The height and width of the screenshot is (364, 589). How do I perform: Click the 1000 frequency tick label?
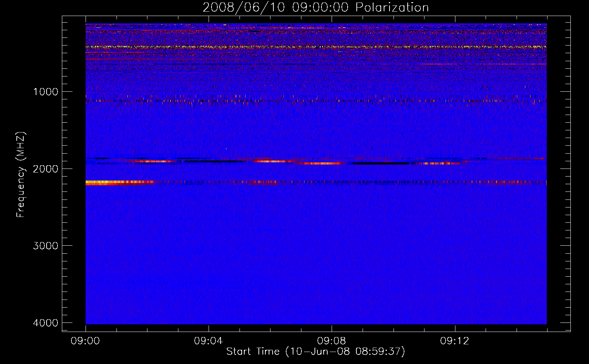[46, 92]
